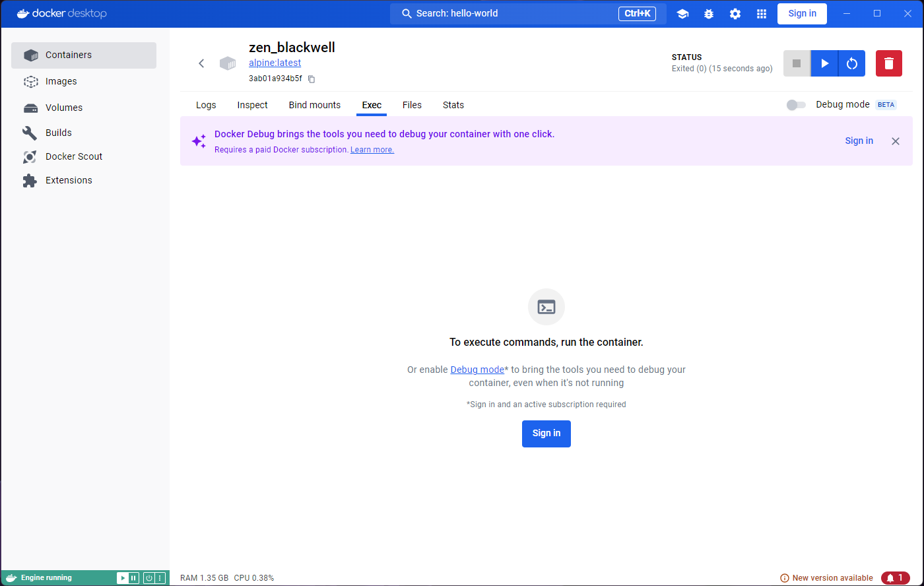The width and height of the screenshot is (924, 586).
Task: Delete the container with the red trash button
Action: (x=889, y=63)
